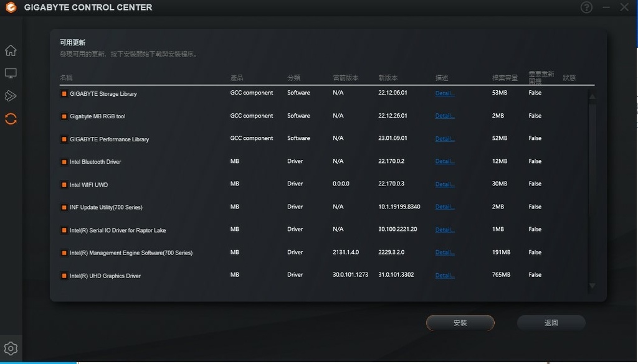Screen dimensions: 638x364
Task: Open Detail link for Intel Bluetooth Driver
Action: point(445,161)
